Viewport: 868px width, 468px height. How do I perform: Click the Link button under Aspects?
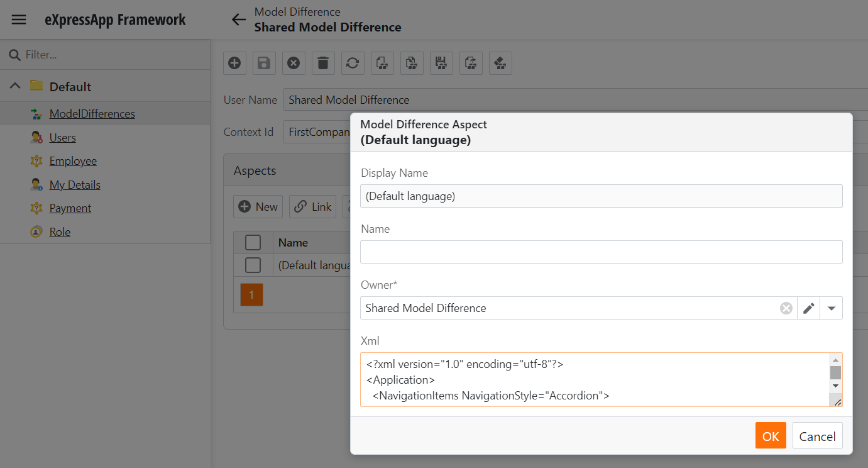(312, 206)
